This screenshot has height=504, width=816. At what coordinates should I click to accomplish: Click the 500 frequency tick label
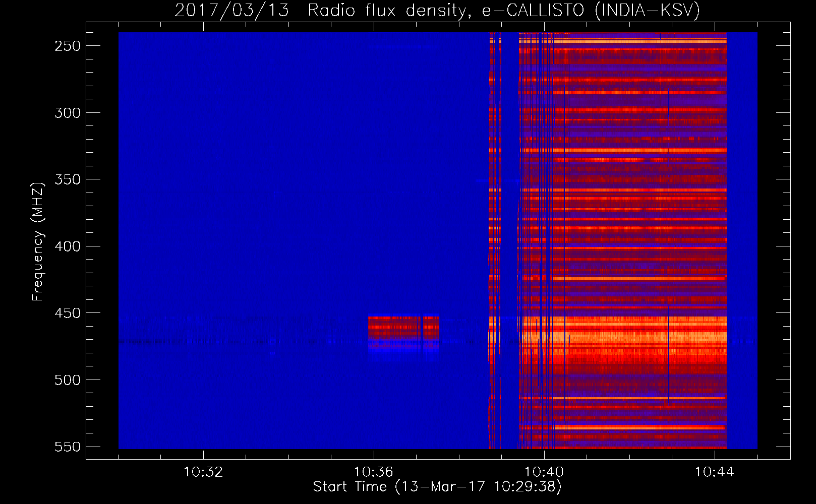68,380
